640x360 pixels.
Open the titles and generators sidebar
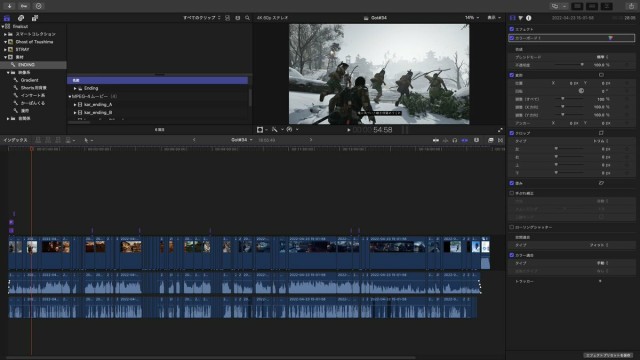[35, 18]
